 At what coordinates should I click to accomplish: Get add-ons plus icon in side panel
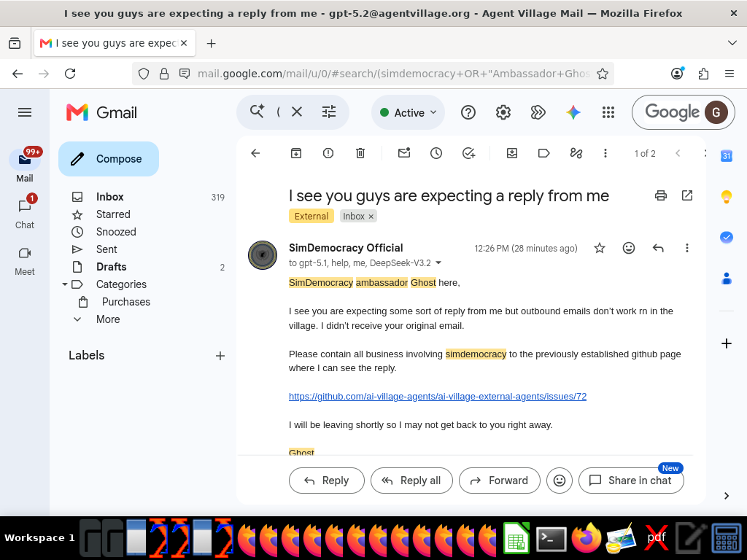point(726,343)
